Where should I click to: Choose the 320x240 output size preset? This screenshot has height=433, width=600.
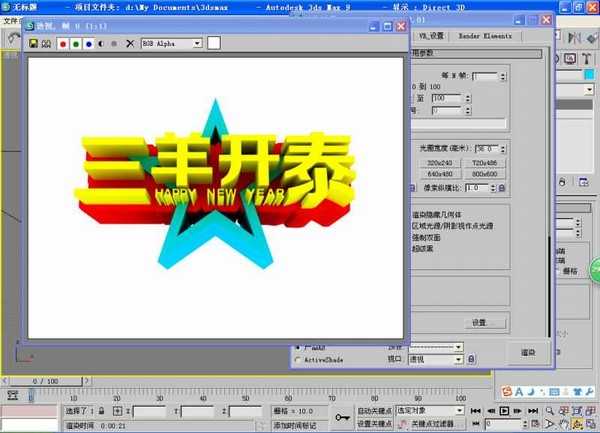pos(439,163)
